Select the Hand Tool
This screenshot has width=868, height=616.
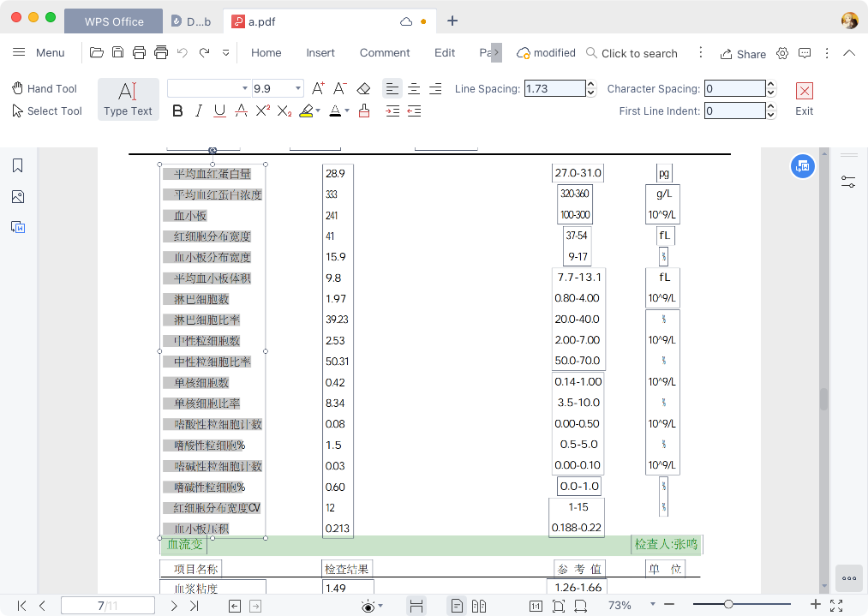(x=45, y=89)
